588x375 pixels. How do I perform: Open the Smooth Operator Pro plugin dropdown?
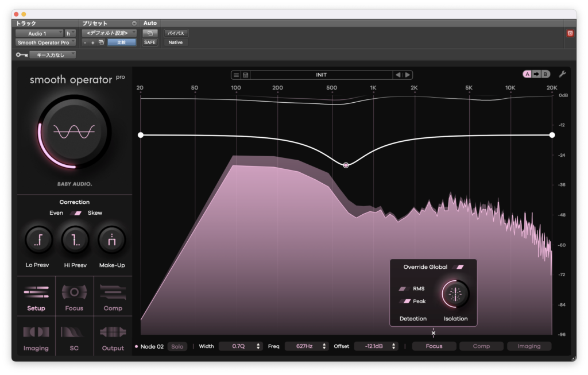pyautogui.click(x=45, y=42)
